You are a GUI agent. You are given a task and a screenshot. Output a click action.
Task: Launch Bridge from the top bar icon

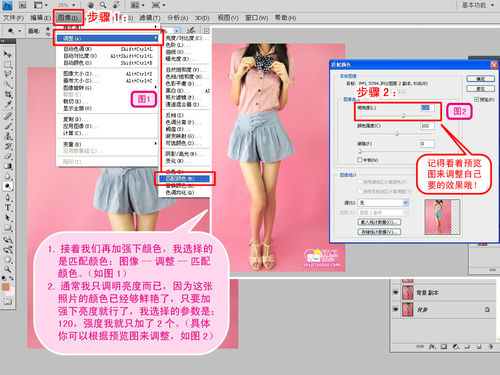[22, 5]
